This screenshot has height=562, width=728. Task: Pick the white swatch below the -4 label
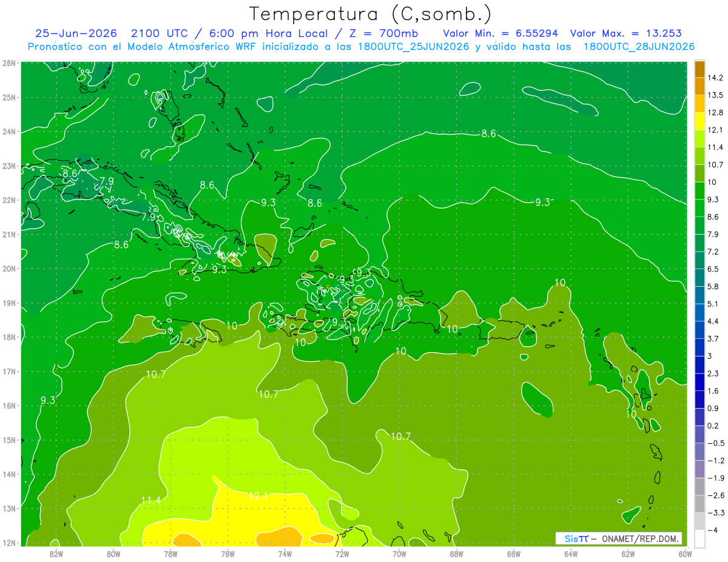pos(699,538)
